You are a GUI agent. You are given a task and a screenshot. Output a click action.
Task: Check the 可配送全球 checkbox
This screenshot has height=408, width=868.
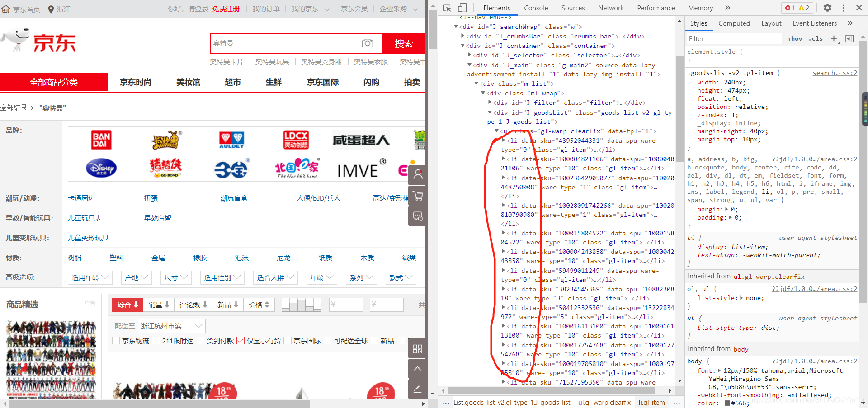(x=328, y=341)
